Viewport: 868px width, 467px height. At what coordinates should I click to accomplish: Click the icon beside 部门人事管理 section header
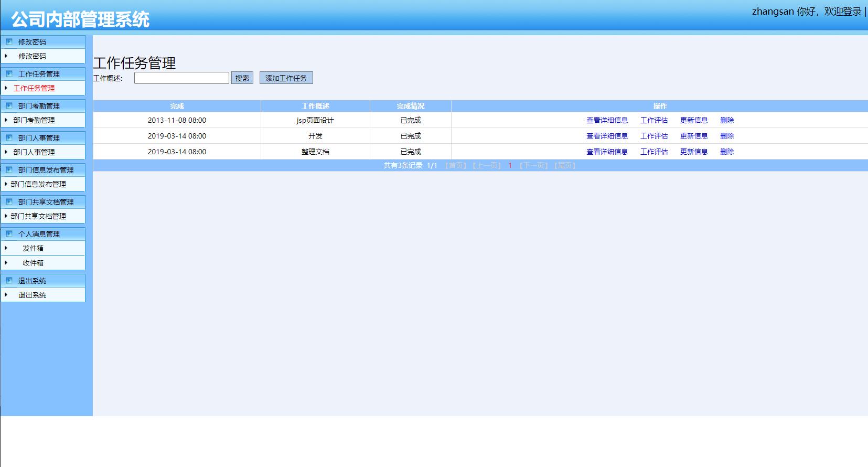[9, 138]
